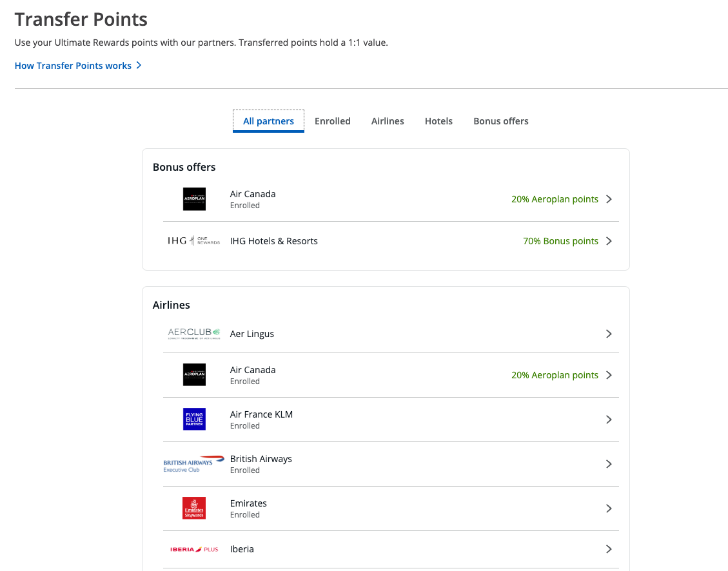The image size is (728, 571).
Task: Click the British Airways Executive Club logo
Action: [x=194, y=463]
